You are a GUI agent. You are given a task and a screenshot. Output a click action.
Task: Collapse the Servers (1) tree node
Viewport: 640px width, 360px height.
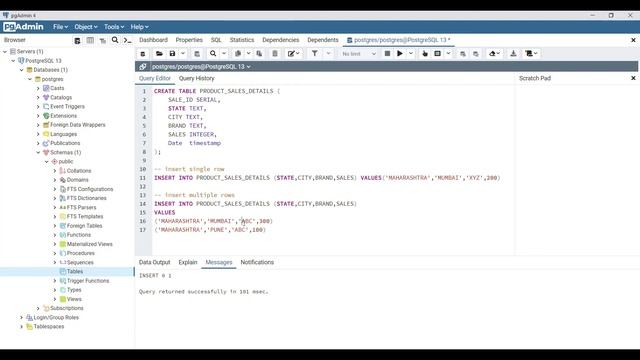5,52
